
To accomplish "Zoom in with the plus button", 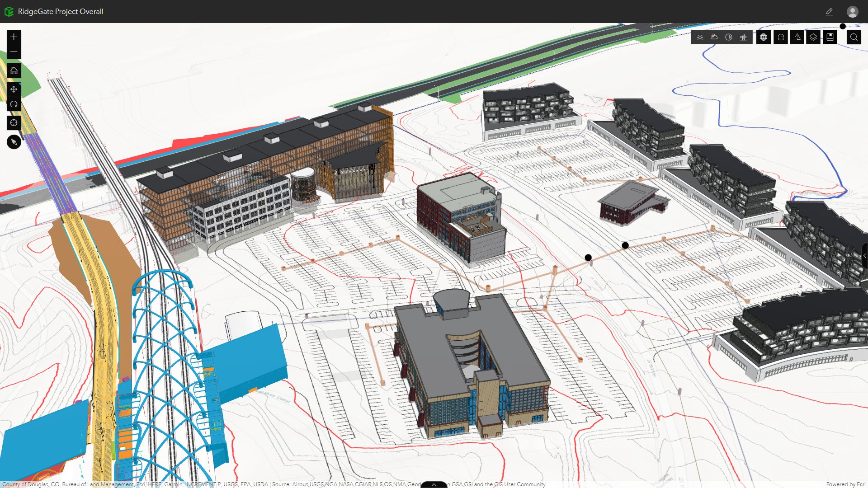I will point(14,37).
